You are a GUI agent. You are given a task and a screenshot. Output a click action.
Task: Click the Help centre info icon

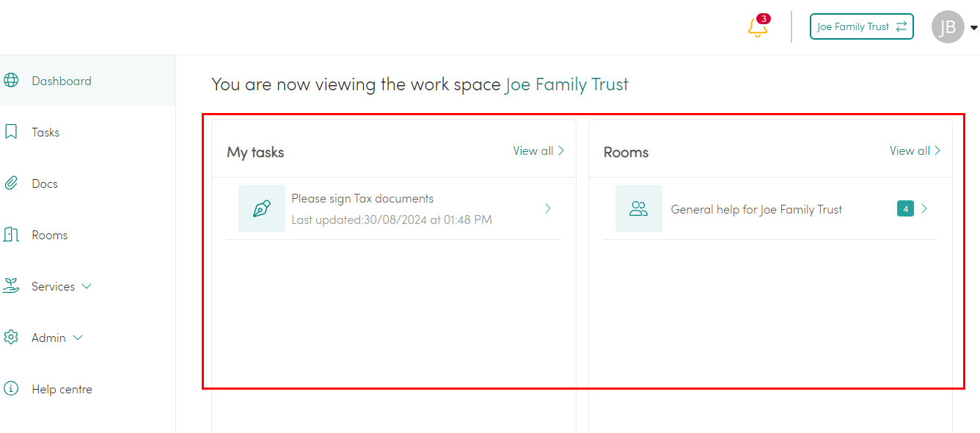click(x=11, y=389)
